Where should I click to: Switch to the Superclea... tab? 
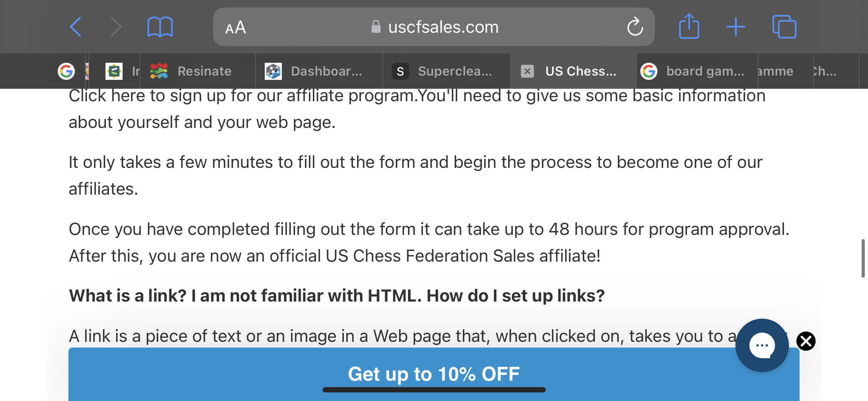(446, 71)
